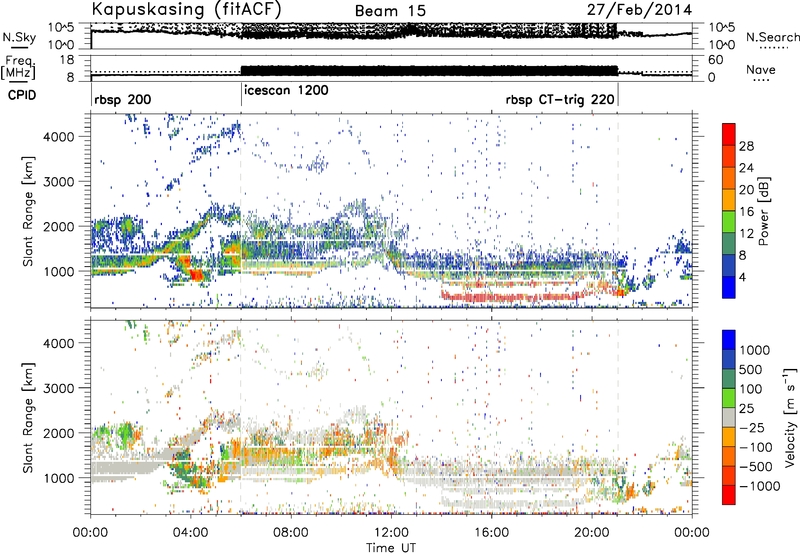800x554 pixels.
Task: Click the "500" tick on the velocity colorbar
Action: (x=751, y=370)
